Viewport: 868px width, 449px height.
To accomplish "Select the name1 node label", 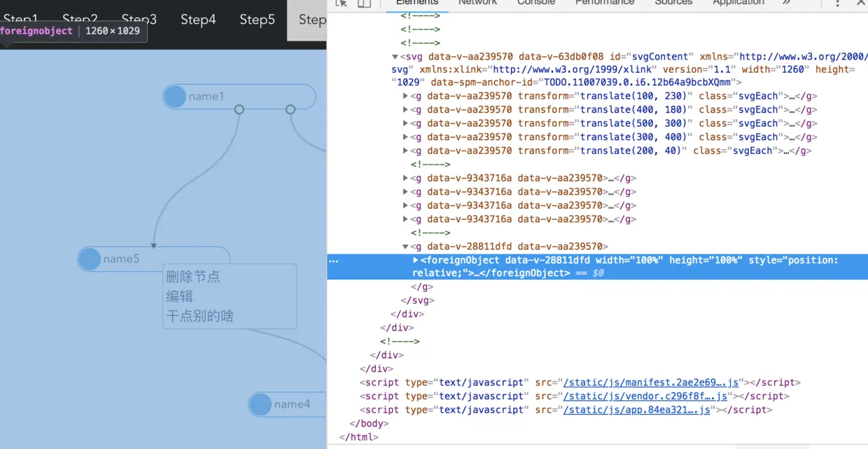I will [206, 97].
